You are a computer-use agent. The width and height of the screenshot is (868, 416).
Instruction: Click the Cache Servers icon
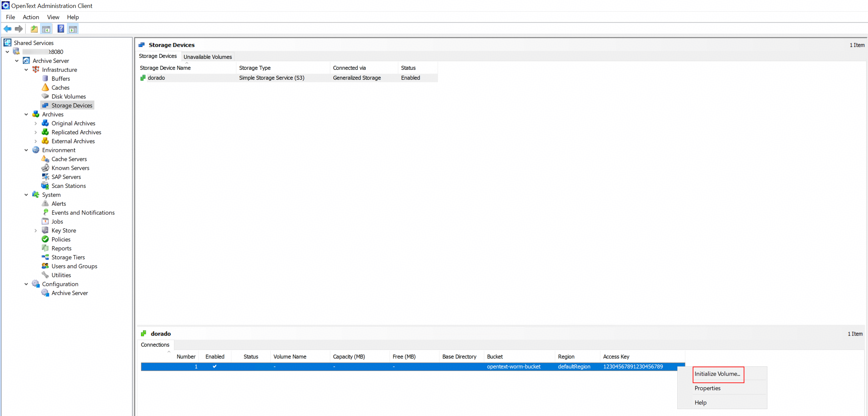tap(45, 159)
